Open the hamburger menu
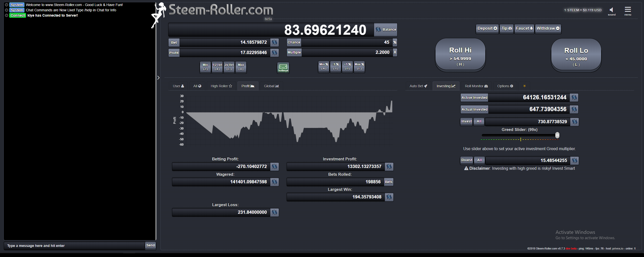Image resolution: width=644 pixels, height=257 pixels. pyautogui.click(x=628, y=10)
